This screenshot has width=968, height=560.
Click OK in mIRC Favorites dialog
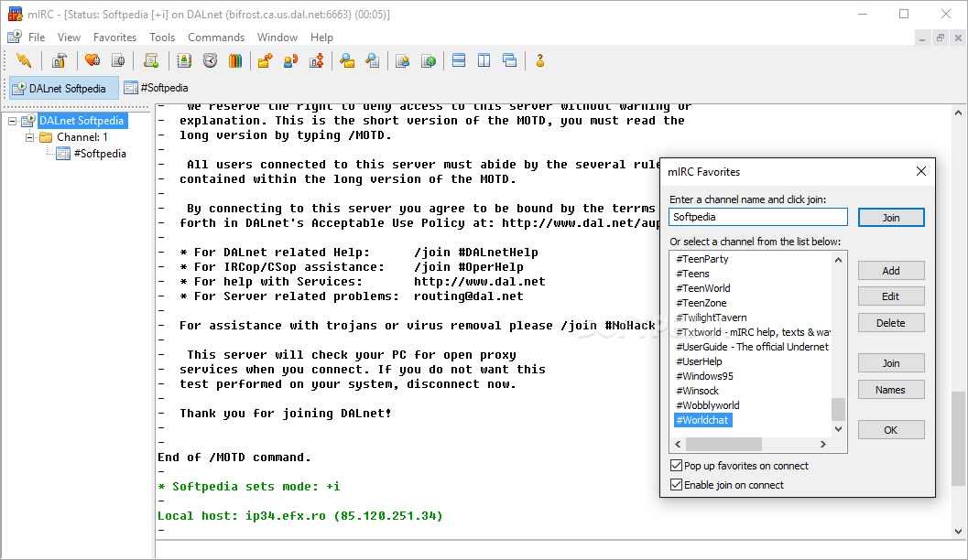[x=891, y=430]
